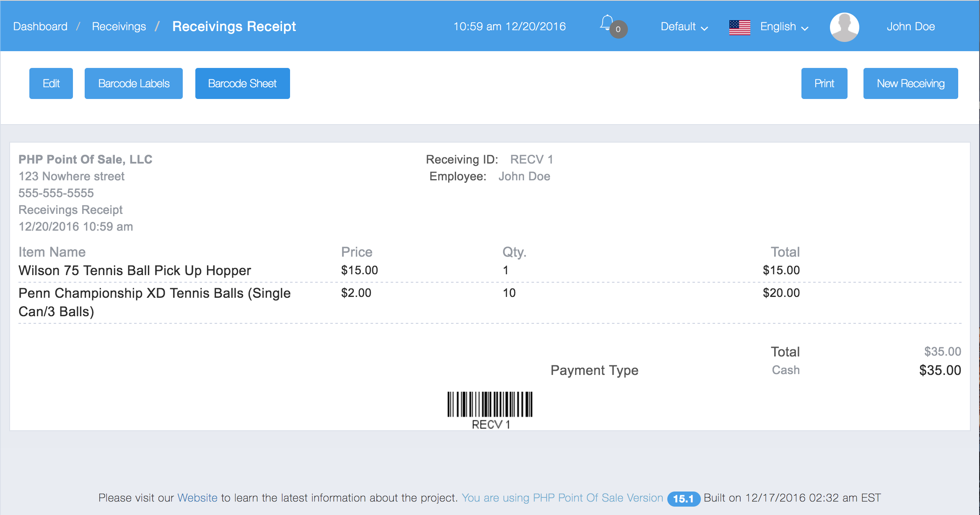Expand the Default location dropdown
The image size is (980, 515).
pos(684,26)
